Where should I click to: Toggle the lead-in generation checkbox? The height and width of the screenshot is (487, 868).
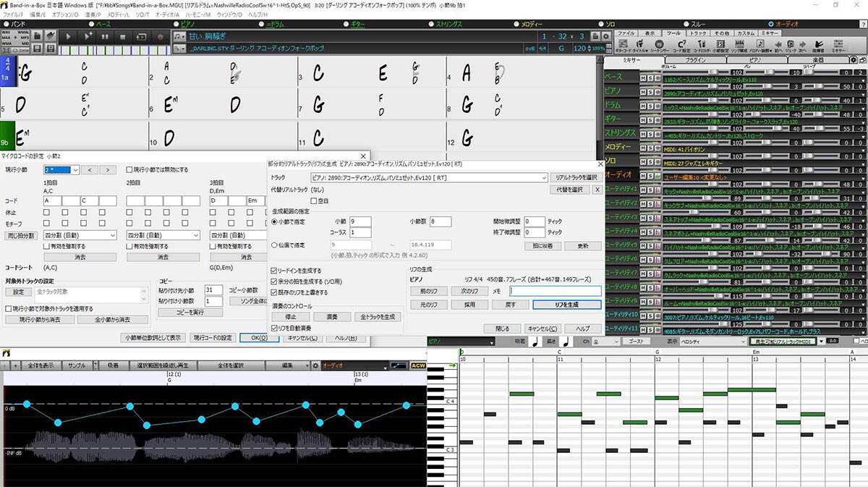(274, 270)
